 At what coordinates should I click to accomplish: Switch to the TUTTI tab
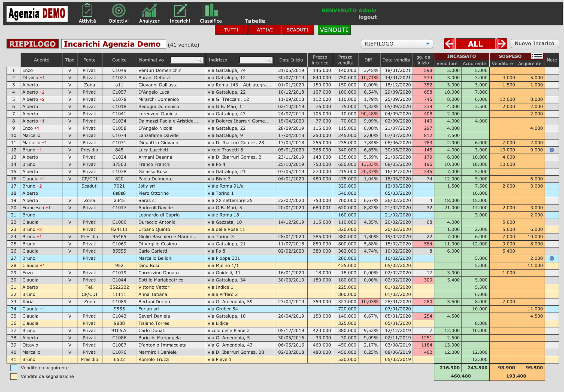(231, 30)
